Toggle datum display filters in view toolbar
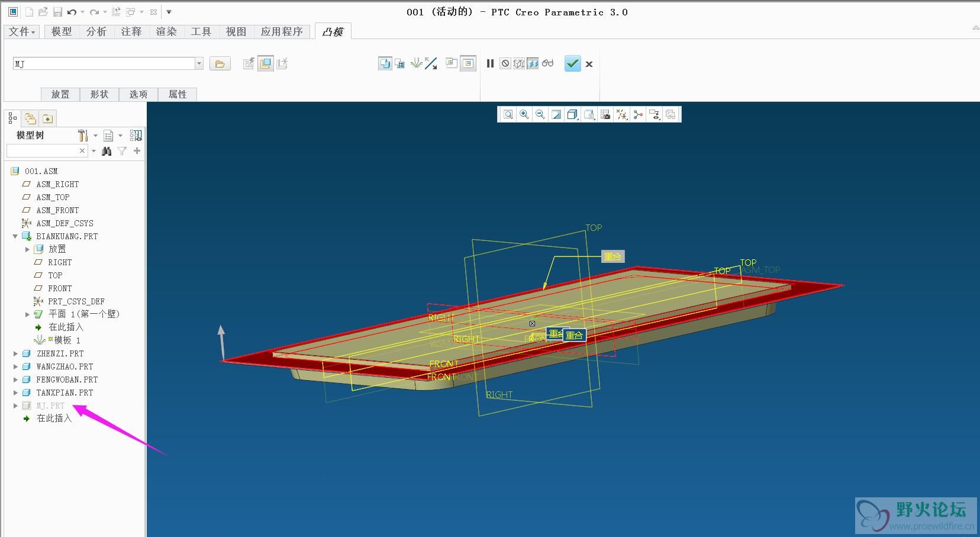This screenshot has width=980, height=537. [x=621, y=114]
